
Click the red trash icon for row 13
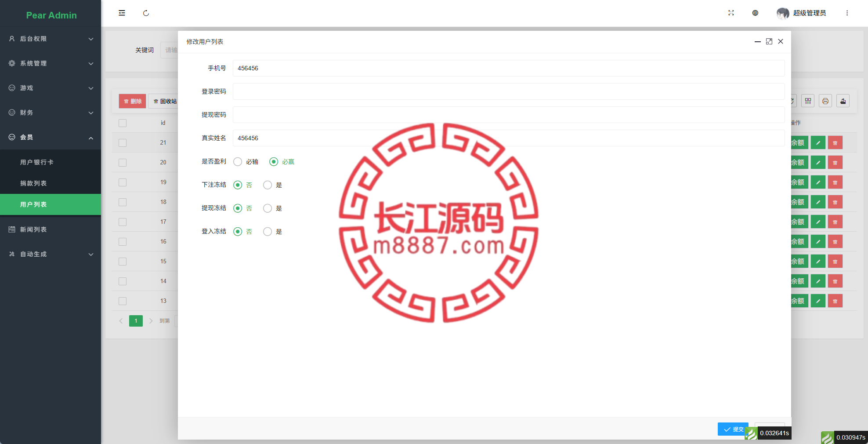pyautogui.click(x=835, y=301)
